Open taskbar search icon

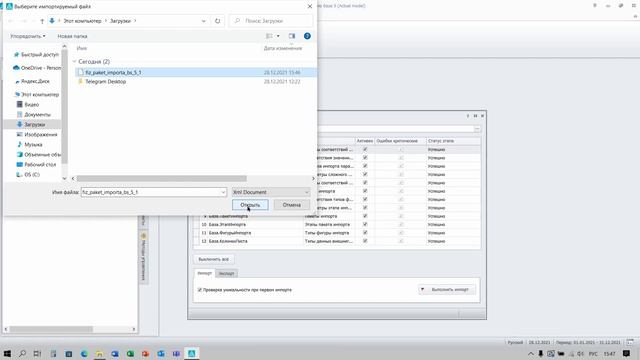(22, 353)
